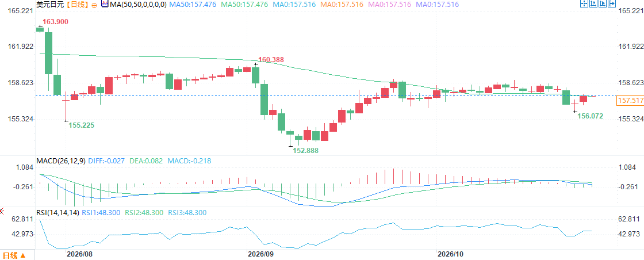
Task: Open the MA indicator chart icon
Action: tap(104, 4)
